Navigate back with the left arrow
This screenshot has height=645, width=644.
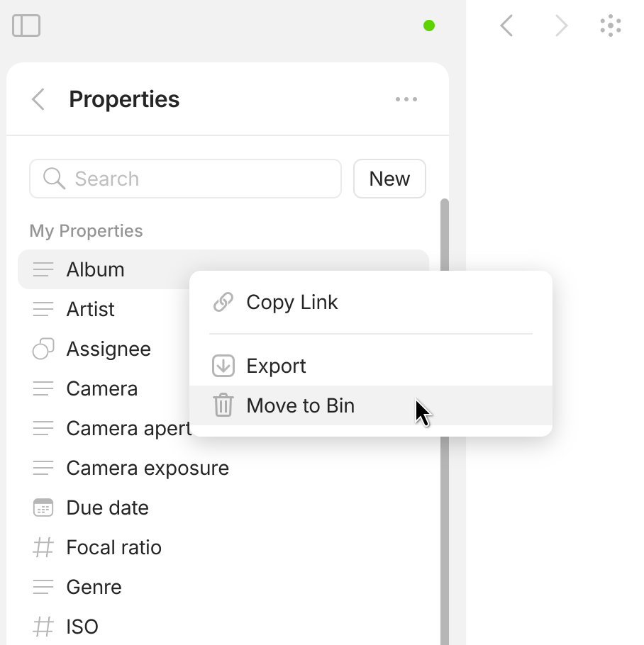pos(506,26)
